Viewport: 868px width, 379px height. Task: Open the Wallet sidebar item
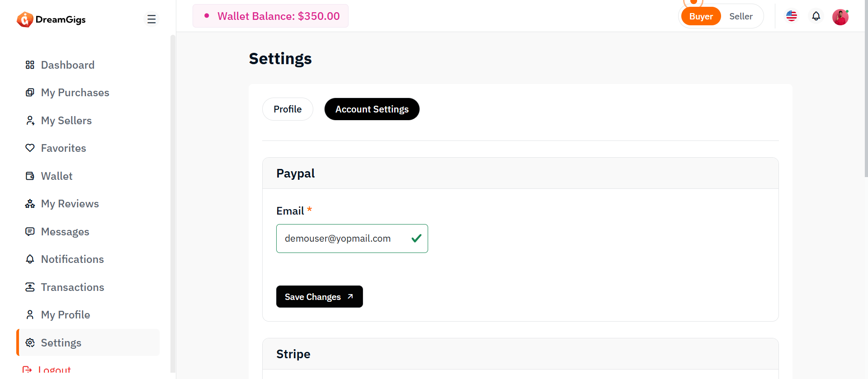coord(57,176)
